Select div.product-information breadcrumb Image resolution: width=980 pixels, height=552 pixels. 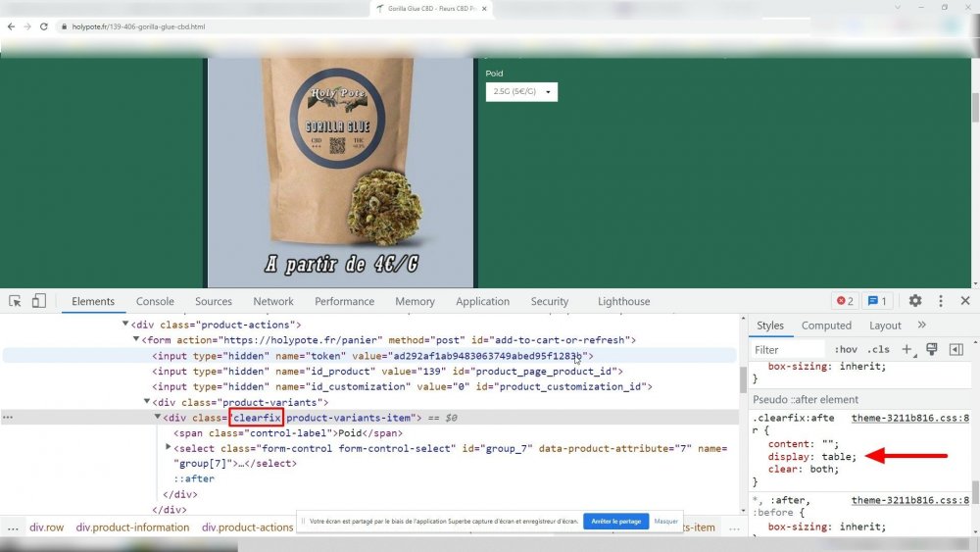(132, 527)
